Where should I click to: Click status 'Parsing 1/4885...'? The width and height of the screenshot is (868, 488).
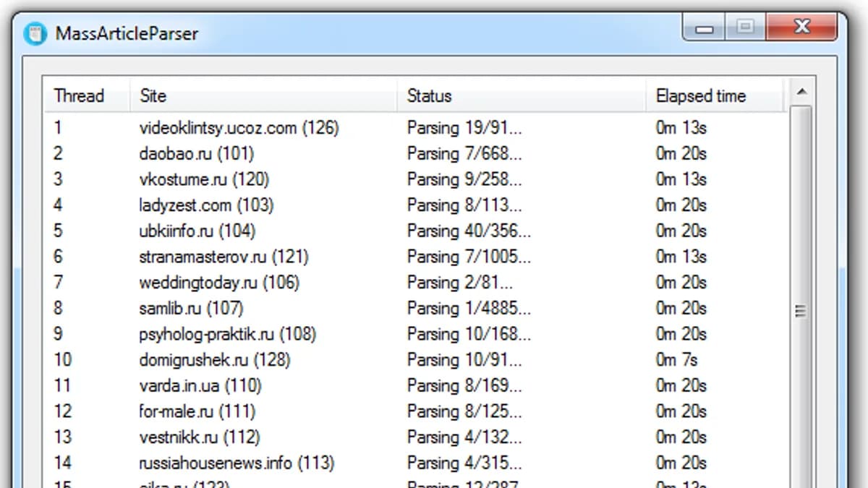point(469,309)
